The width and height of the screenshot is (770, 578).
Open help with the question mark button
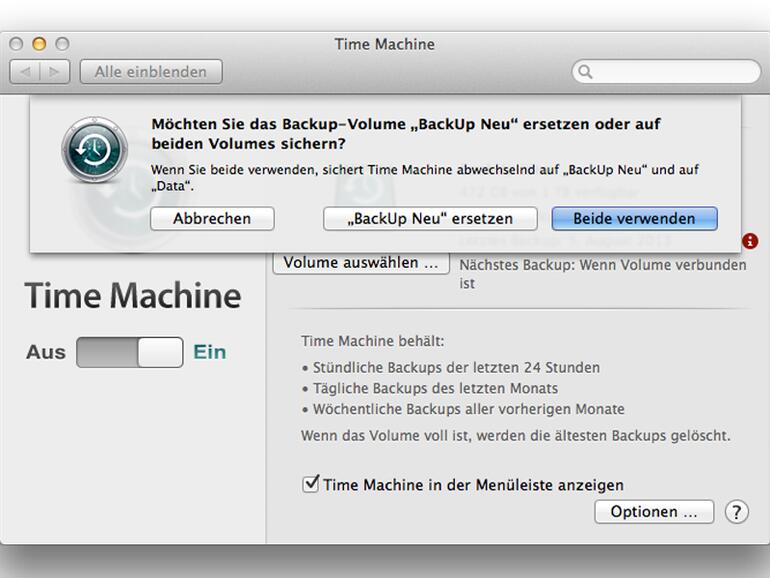[737, 512]
